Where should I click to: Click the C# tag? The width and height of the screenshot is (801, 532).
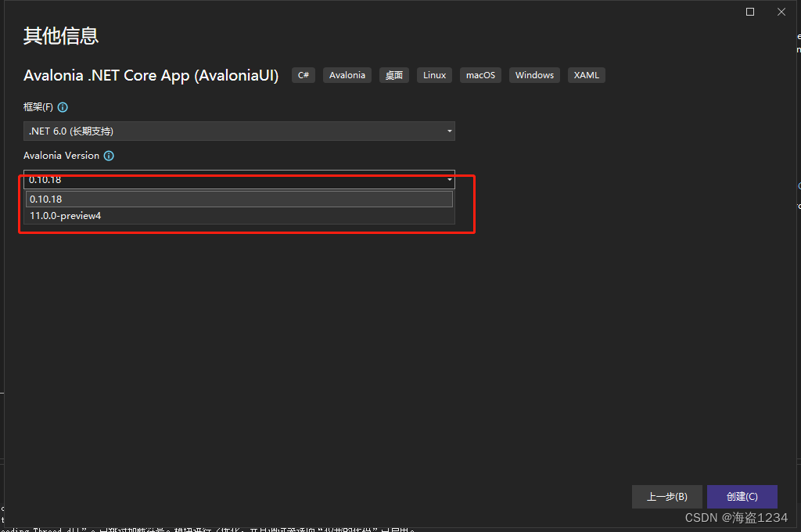tap(303, 75)
